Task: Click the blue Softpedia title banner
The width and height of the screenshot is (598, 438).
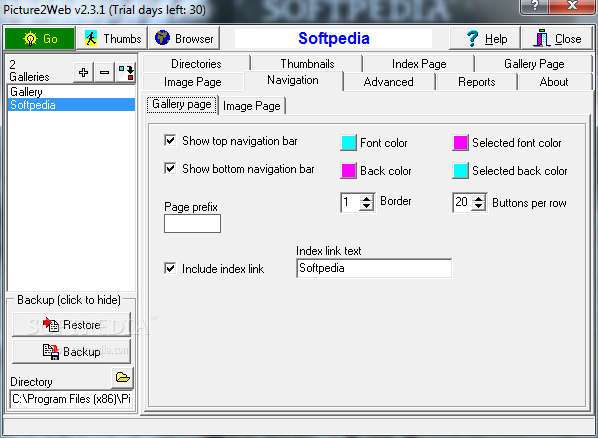Action: (x=333, y=39)
